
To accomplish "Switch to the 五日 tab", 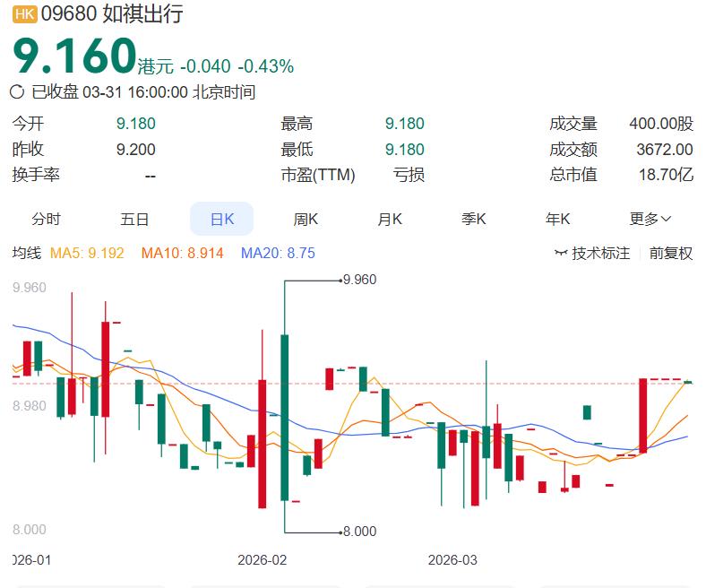I will click(134, 219).
